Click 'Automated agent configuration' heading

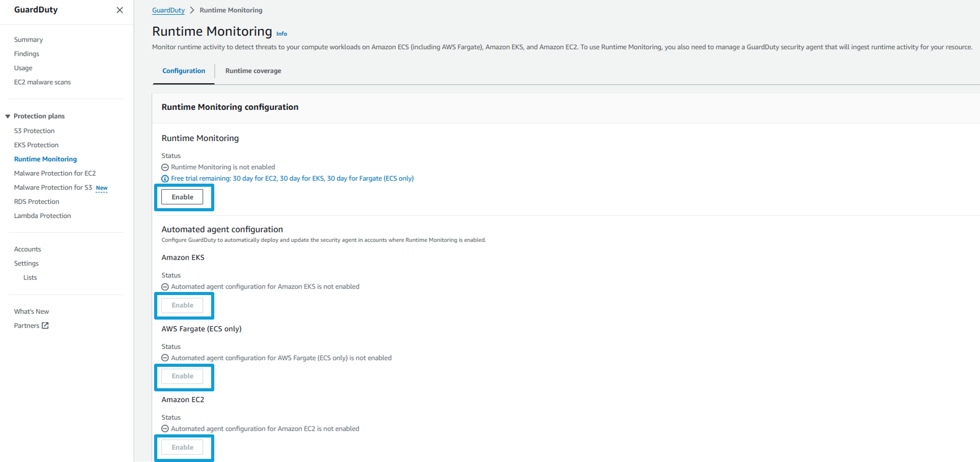coord(222,229)
